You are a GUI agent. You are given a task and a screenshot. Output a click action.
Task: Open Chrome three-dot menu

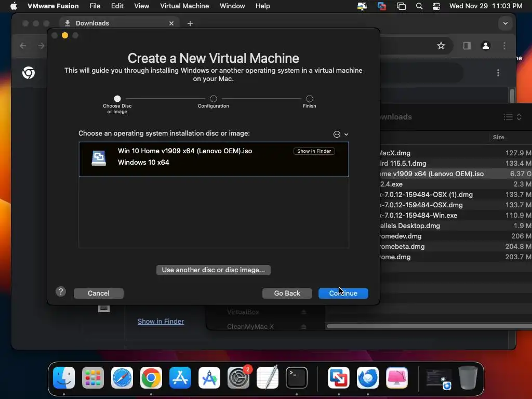[504, 46]
